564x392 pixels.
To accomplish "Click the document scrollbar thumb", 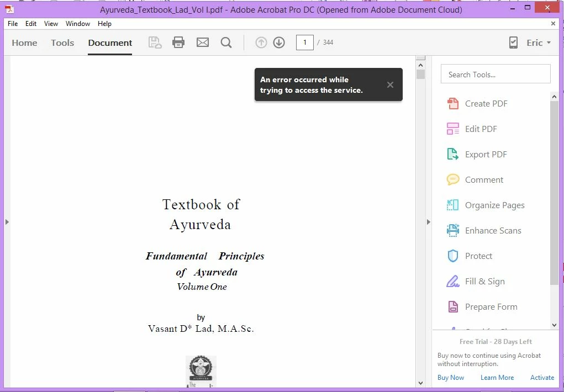I will pyautogui.click(x=420, y=75).
